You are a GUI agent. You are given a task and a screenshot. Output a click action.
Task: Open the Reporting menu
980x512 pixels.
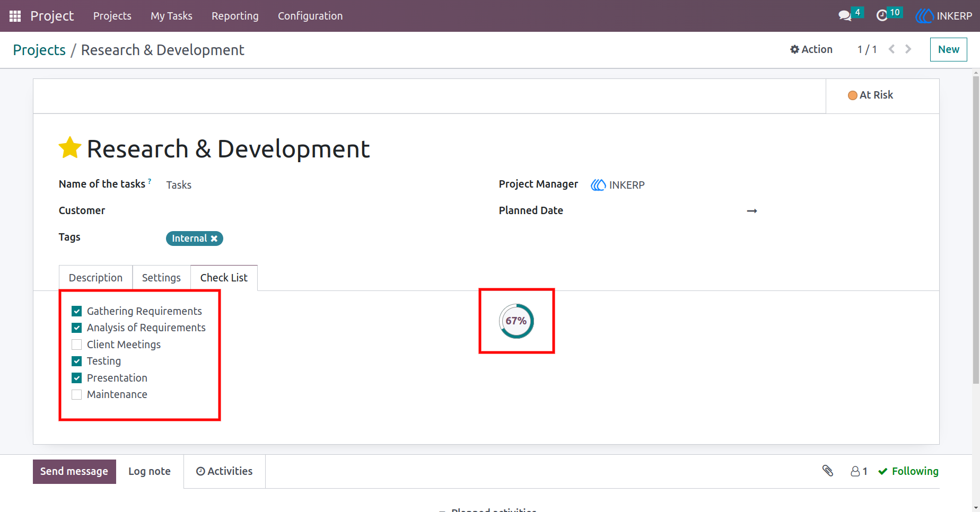[x=235, y=16]
